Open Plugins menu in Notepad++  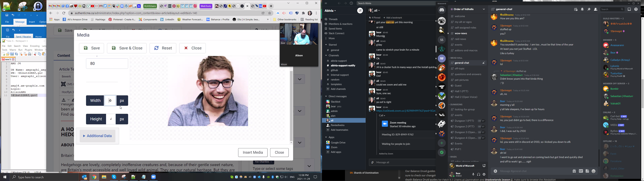click(29, 50)
